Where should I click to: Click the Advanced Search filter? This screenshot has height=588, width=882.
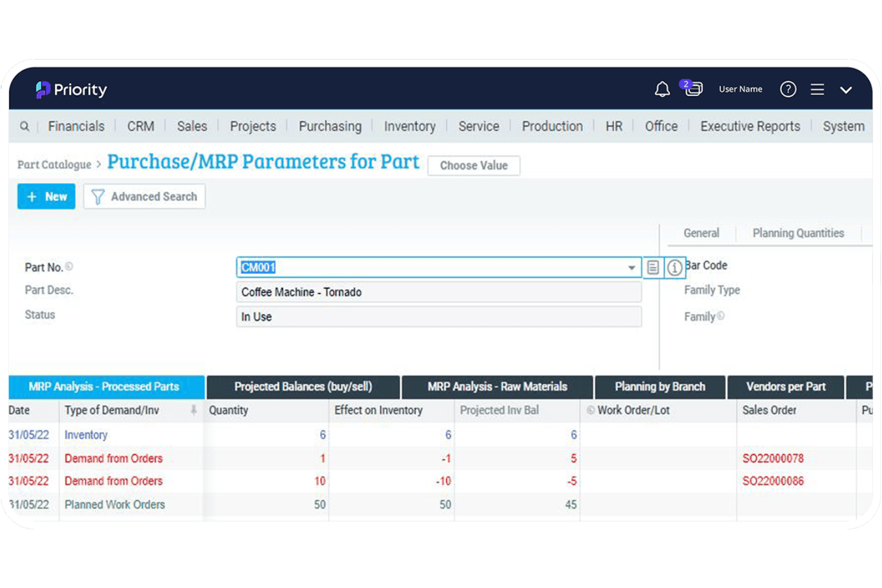[144, 197]
